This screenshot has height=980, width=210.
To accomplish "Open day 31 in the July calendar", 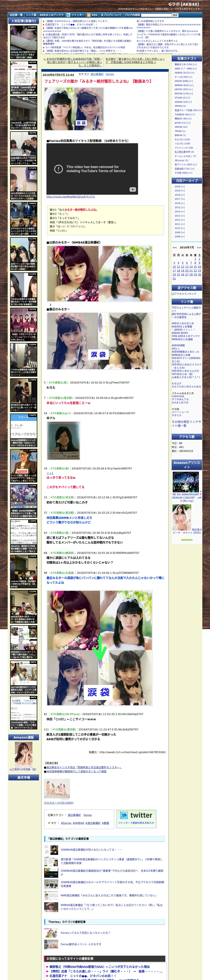I will [174, 278].
